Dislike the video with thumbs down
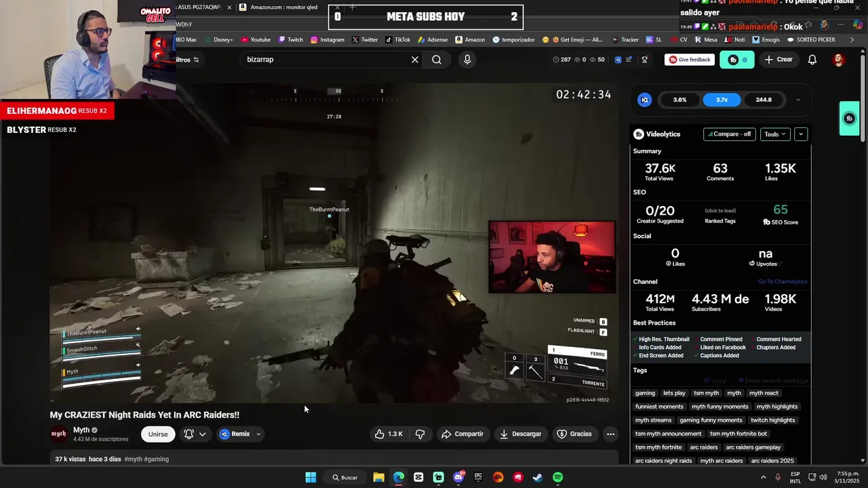The height and width of the screenshot is (488, 868). point(420,434)
